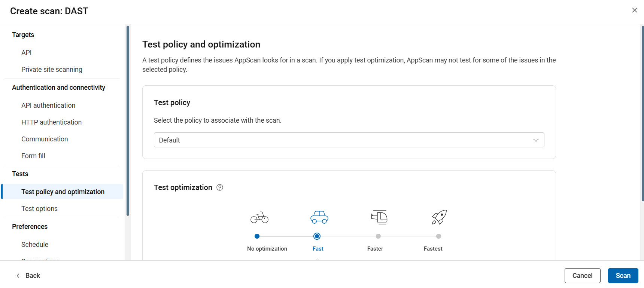This screenshot has height=288, width=644.
Task: Open the Private site scanning page
Action: [52, 70]
